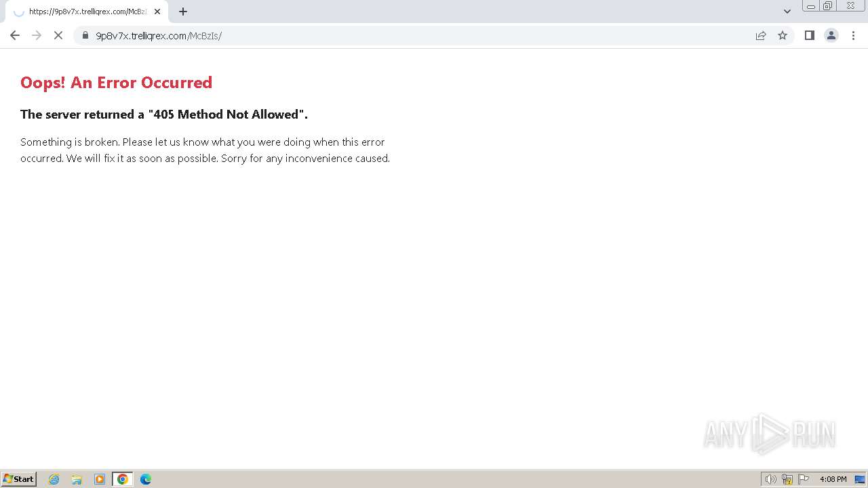Image resolution: width=868 pixels, height=488 pixels.
Task: Open the Windows Start menu
Action: pos(19,479)
